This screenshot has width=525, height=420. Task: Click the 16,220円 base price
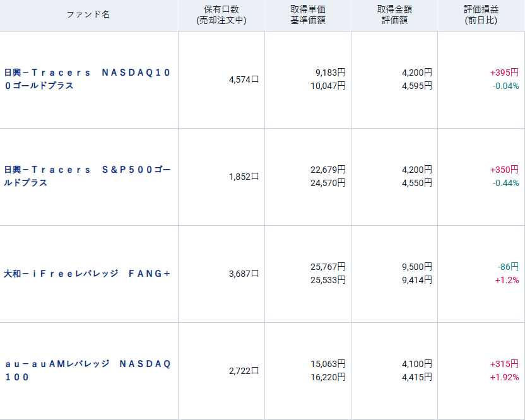pyautogui.click(x=327, y=377)
